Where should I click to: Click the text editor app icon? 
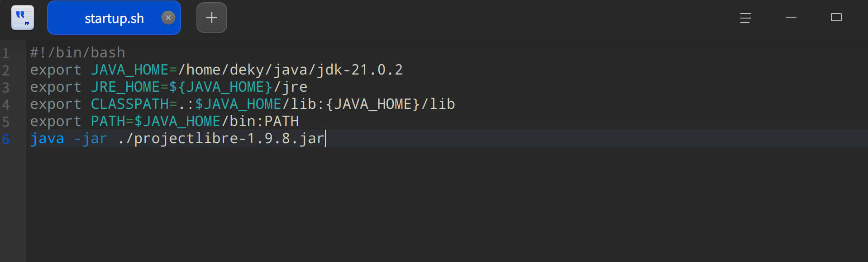pyautogui.click(x=23, y=18)
